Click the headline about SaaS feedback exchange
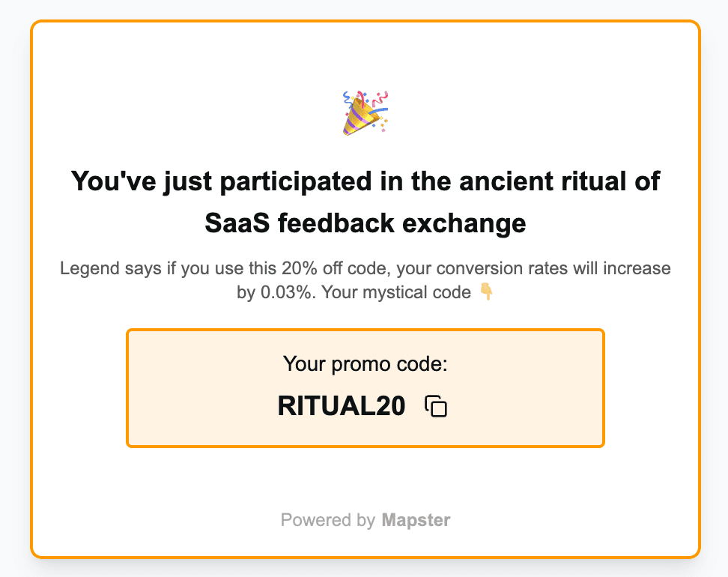This screenshot has width=728, height=577. coord(365,202)
